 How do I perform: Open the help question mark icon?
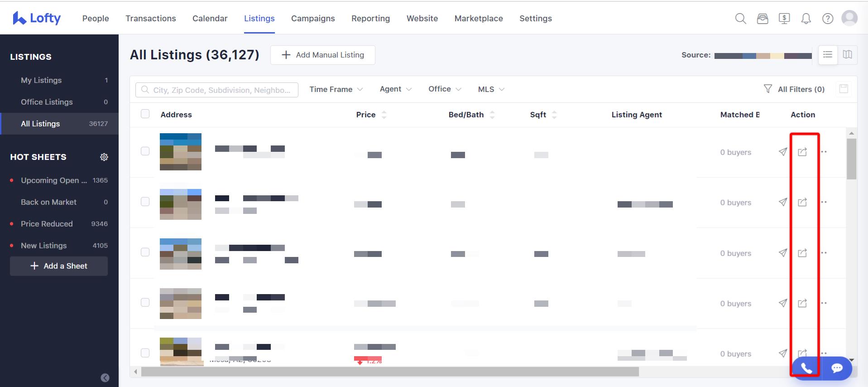point(828,19)
